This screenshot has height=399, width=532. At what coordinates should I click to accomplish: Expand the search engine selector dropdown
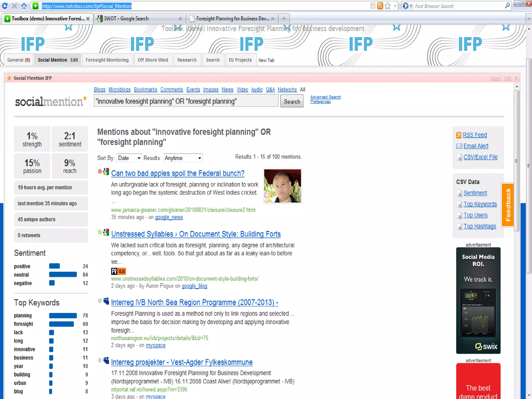coord(411,6)
